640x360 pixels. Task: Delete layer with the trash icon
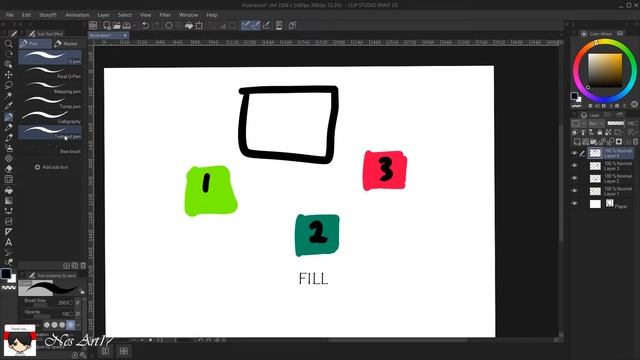(x=635, y=142)
